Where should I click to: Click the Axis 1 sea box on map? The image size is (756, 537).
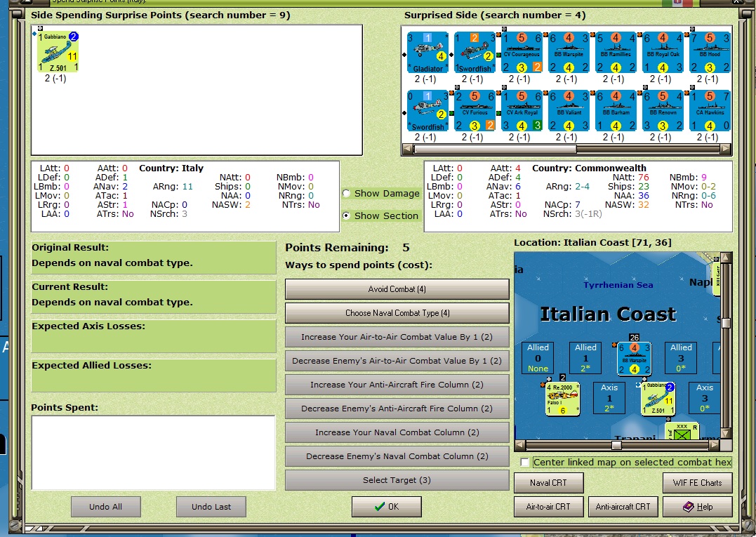tap(609, 398)
